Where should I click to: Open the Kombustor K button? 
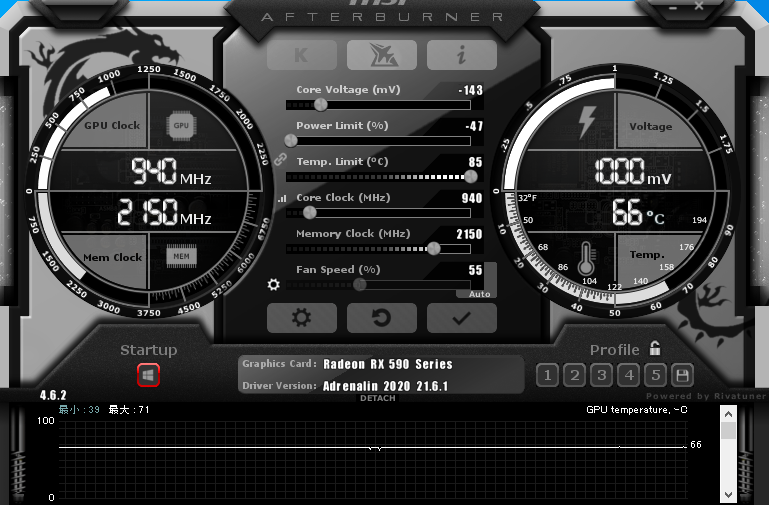(302, 54)
